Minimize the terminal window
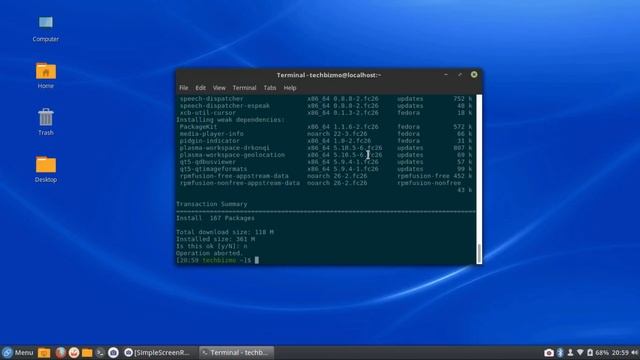 [x=446, y=75]
